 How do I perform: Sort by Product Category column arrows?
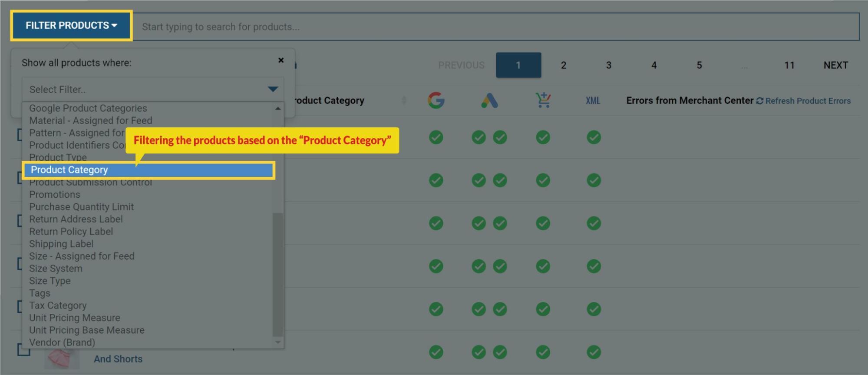coord(404,100)
